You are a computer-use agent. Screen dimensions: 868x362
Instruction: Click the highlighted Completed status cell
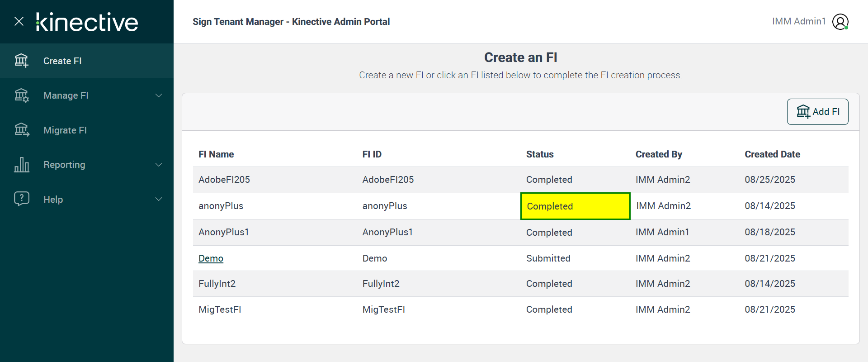pyautogui.click(x=575, y=206)
